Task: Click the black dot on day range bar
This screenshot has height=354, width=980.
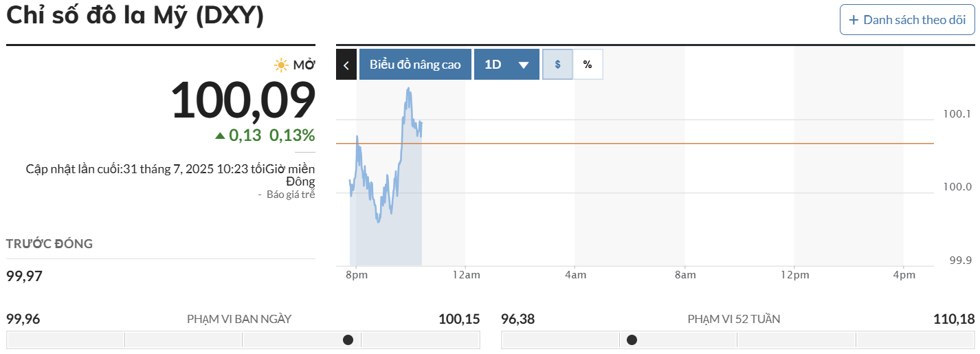Action: (x=348, y=340)
